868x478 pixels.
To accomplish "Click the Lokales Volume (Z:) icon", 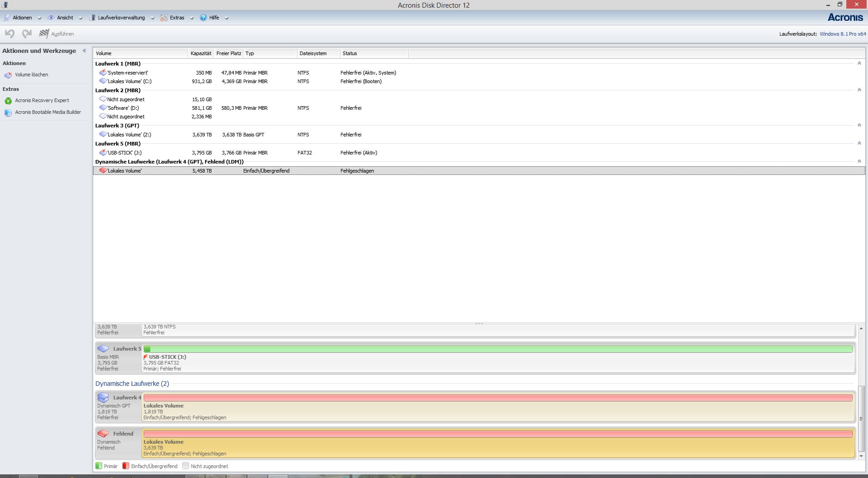I will click(x=103, y=135).
